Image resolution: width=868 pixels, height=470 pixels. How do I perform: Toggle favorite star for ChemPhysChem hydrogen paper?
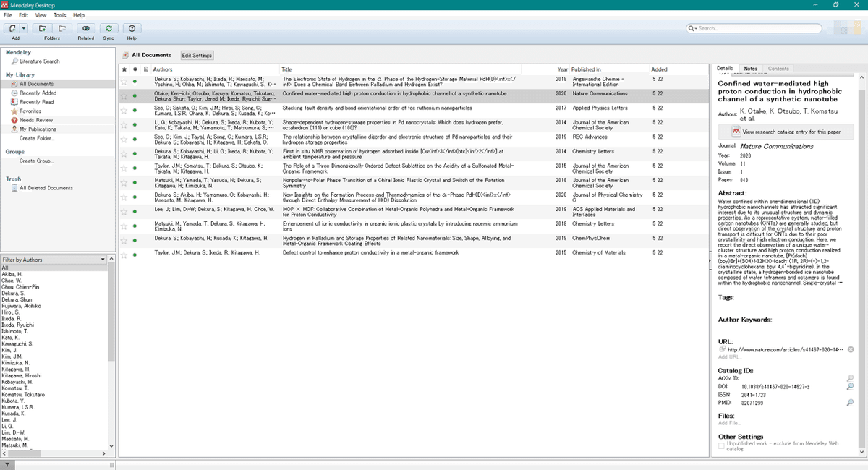[124, 240]
